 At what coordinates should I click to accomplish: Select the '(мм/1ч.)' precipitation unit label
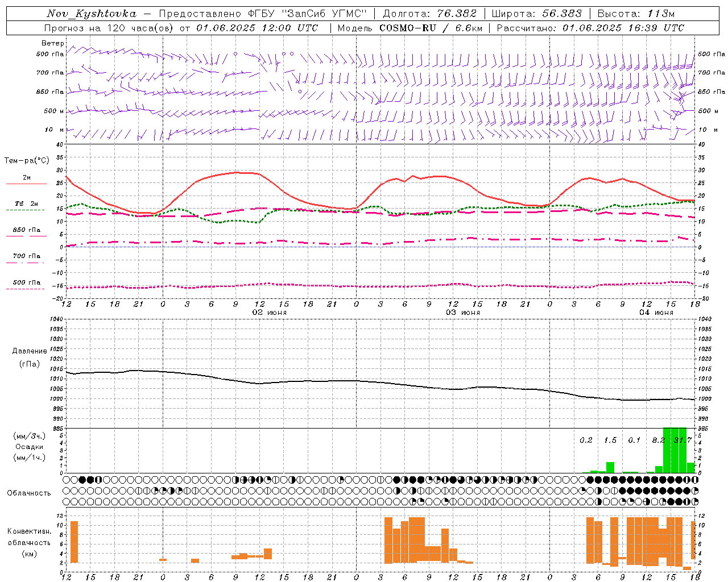[29, 458]
